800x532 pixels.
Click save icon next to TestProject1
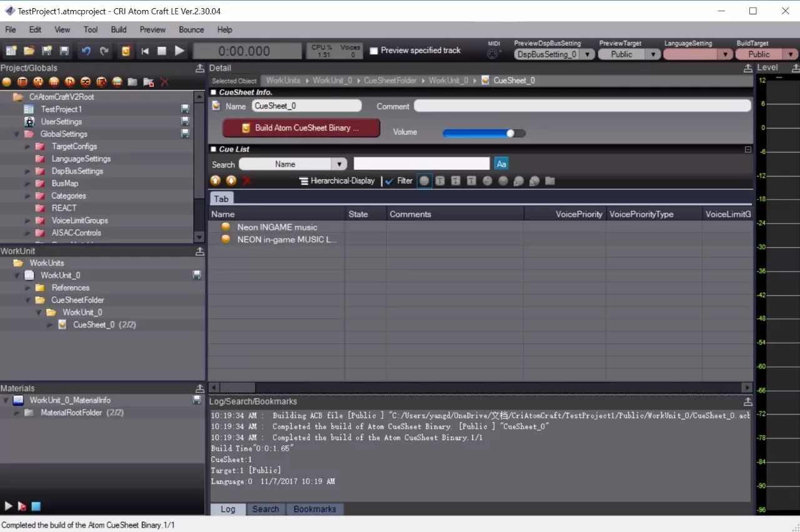(x=185, y=109)
